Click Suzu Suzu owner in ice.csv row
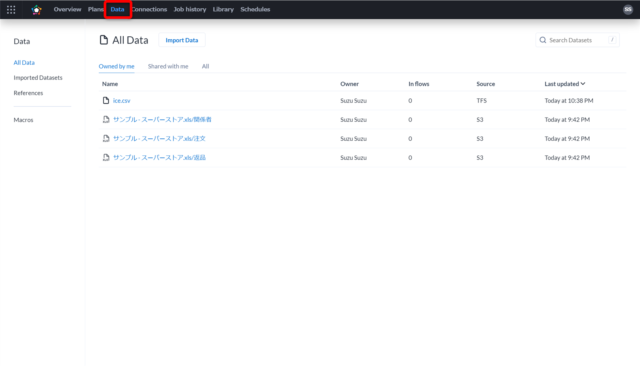The width and height of the screenshot is (640, 366). [353, 100]
